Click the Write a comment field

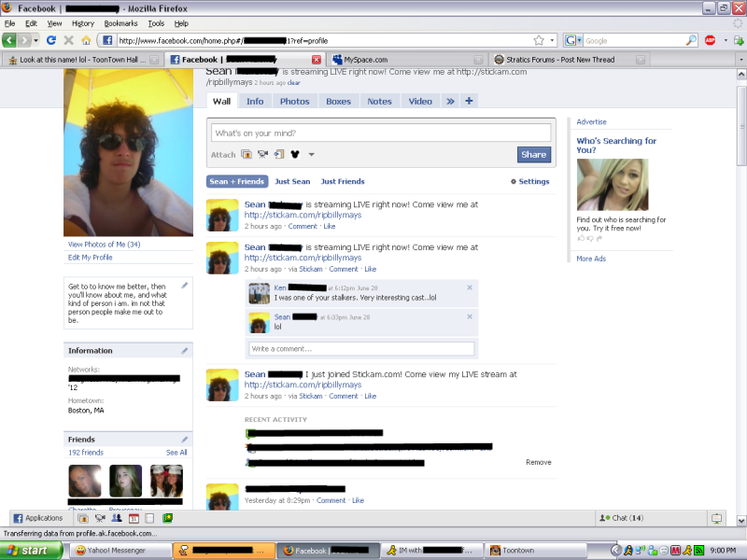(361, 348)
